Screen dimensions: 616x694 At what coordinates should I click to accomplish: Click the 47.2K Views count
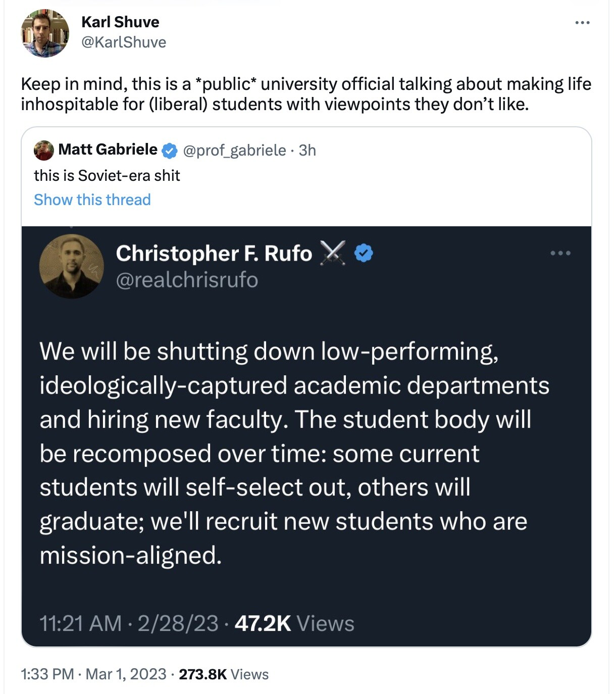click(294, 623)
